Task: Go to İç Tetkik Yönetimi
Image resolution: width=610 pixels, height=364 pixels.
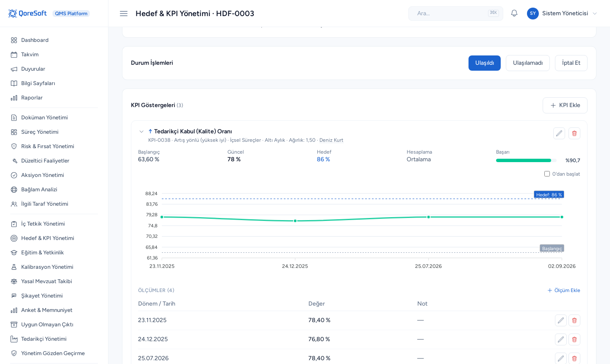Action: pos(54,224)
